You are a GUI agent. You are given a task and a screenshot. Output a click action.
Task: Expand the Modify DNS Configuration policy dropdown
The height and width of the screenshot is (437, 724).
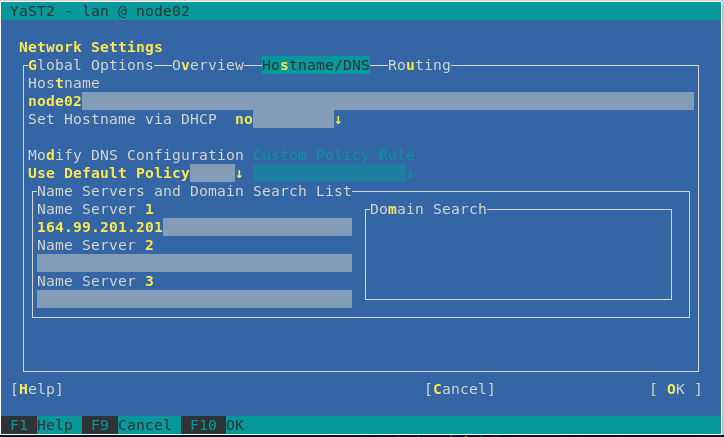136,173
